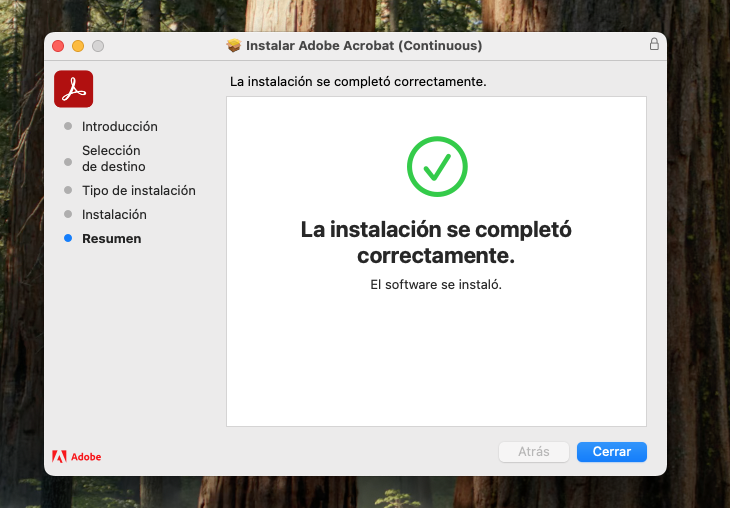Click the window title Instalar Adobe Acrobat (Continuous)
The width and height of the screenshot is (730, 508).
pyautogui.click(x=364, y=46)
